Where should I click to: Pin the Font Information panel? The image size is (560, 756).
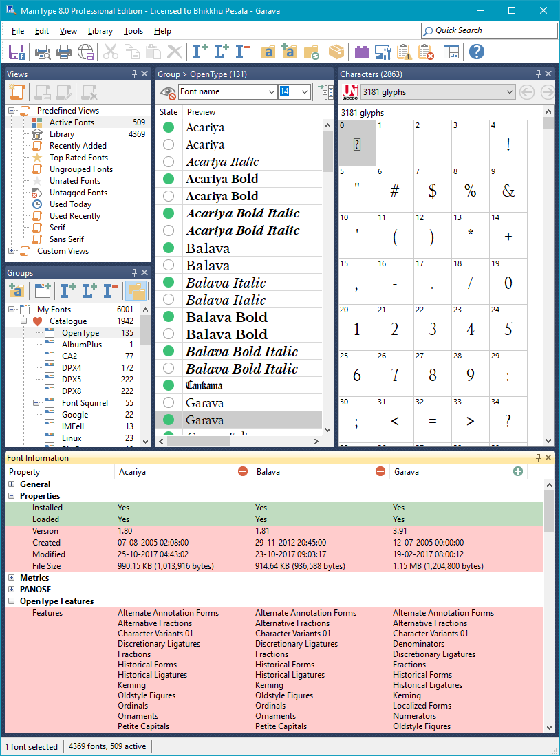click(x=538, y=457)
